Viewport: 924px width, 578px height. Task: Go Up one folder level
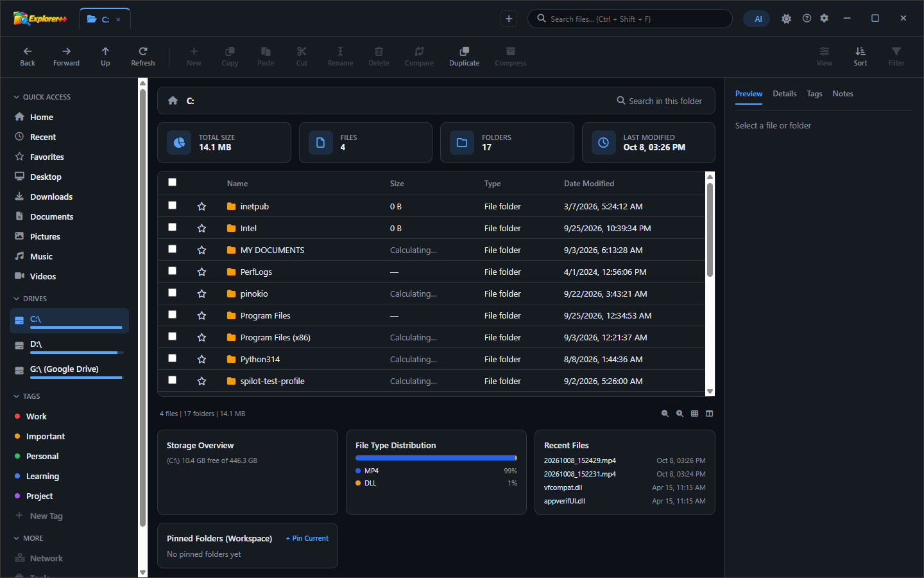coord(105,57)
